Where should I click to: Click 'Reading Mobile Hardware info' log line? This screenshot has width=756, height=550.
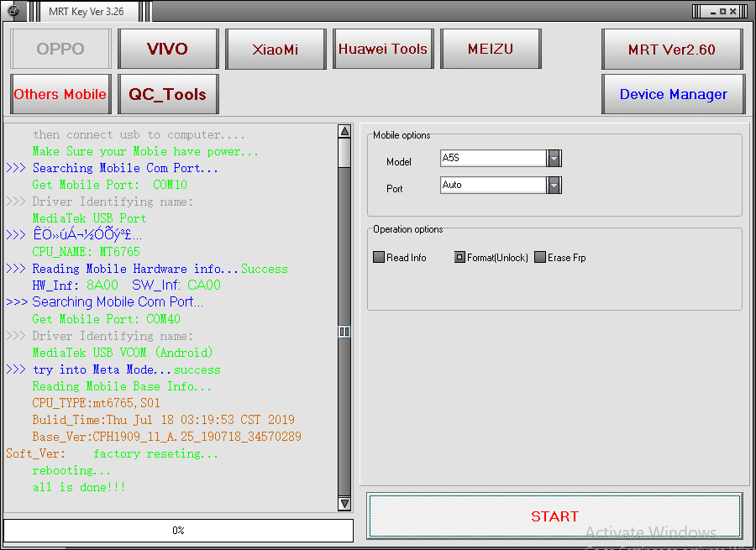click(135, 269)
